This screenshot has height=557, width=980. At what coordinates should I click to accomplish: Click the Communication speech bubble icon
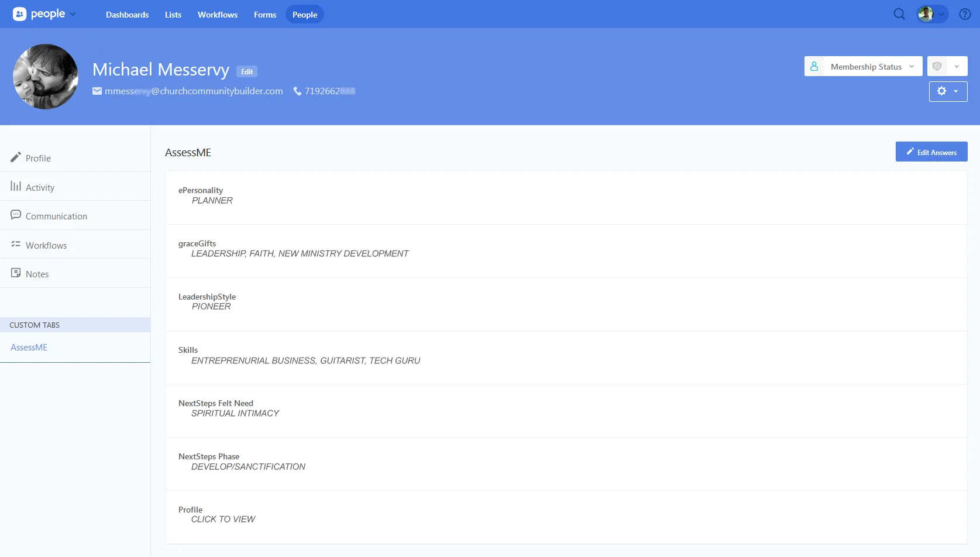pos(16,215)
